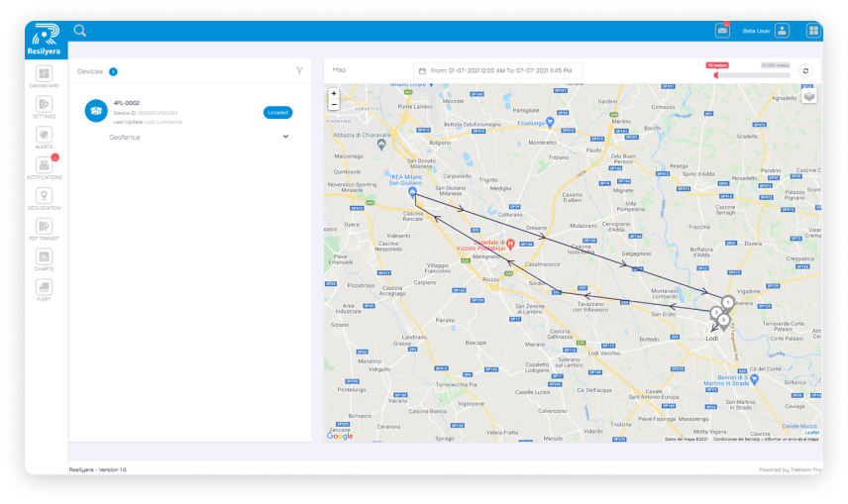Adjust the meters accuracy slider
This screenshot has height=504, width=848.
pos(752,75)
